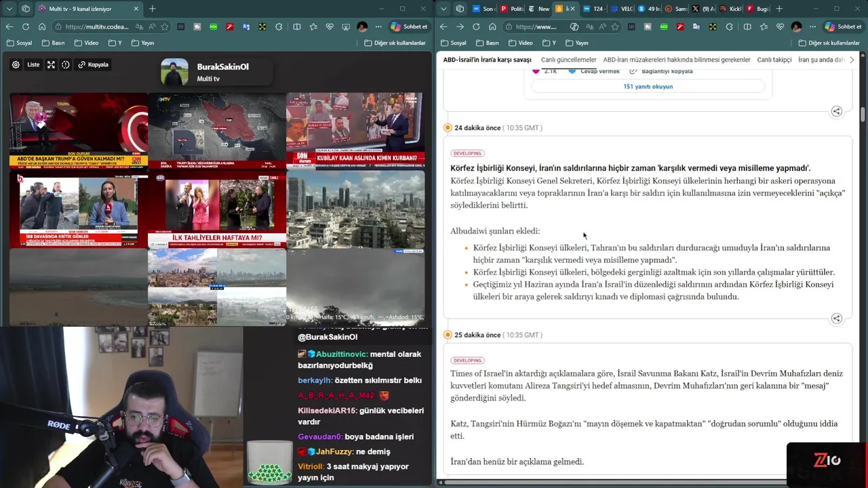Go to home page in left window
The image size is (868, 488).
pos(42,26)
